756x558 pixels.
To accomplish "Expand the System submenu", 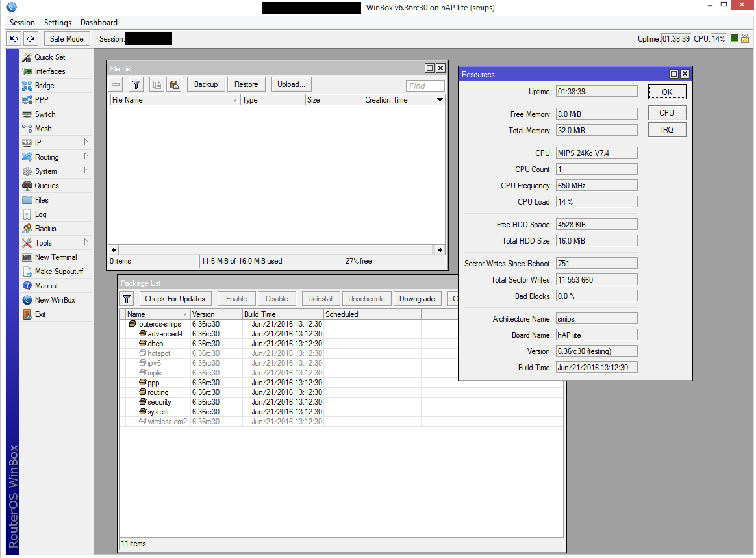I will pyautogui.click(x=55, y=171).
